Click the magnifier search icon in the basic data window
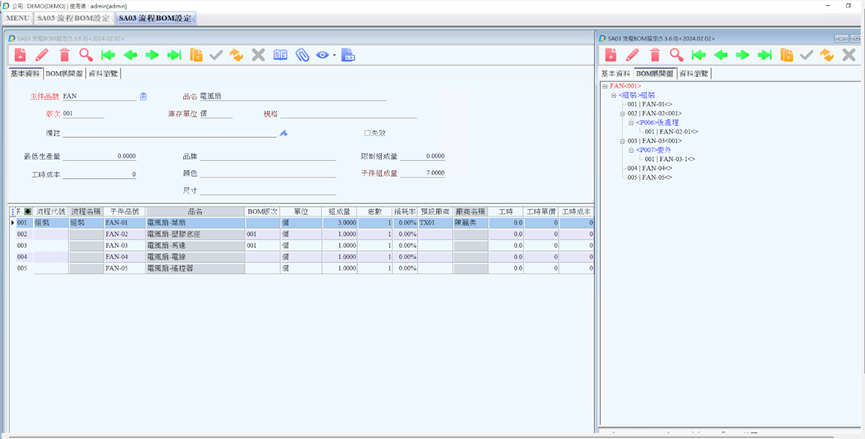 [x=86, y=55]
